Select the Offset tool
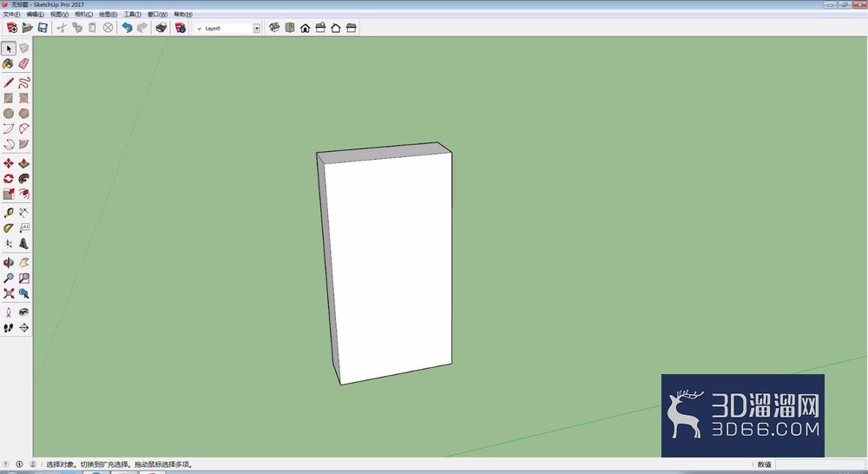Viewport: 868px width, 474px height. coord(23,194)
